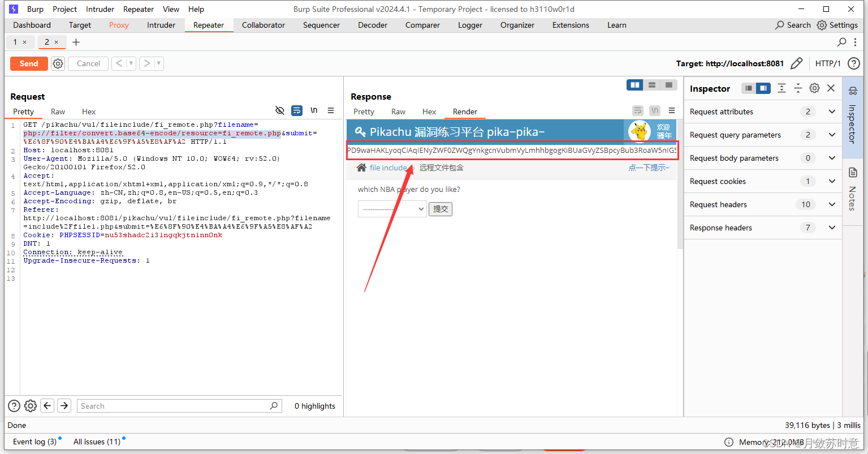Open Burp Settings
The image size is (868, 454).
click(837, 25)
